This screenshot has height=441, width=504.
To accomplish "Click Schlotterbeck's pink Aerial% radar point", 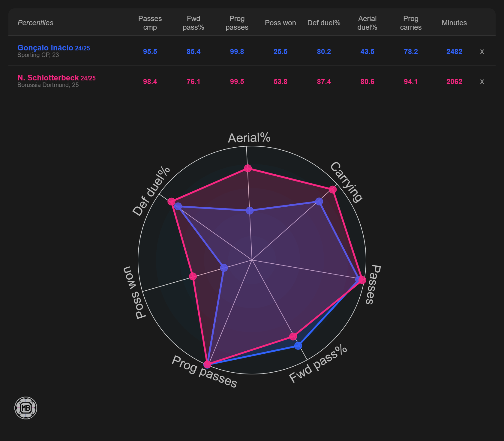I will point(248,168).
